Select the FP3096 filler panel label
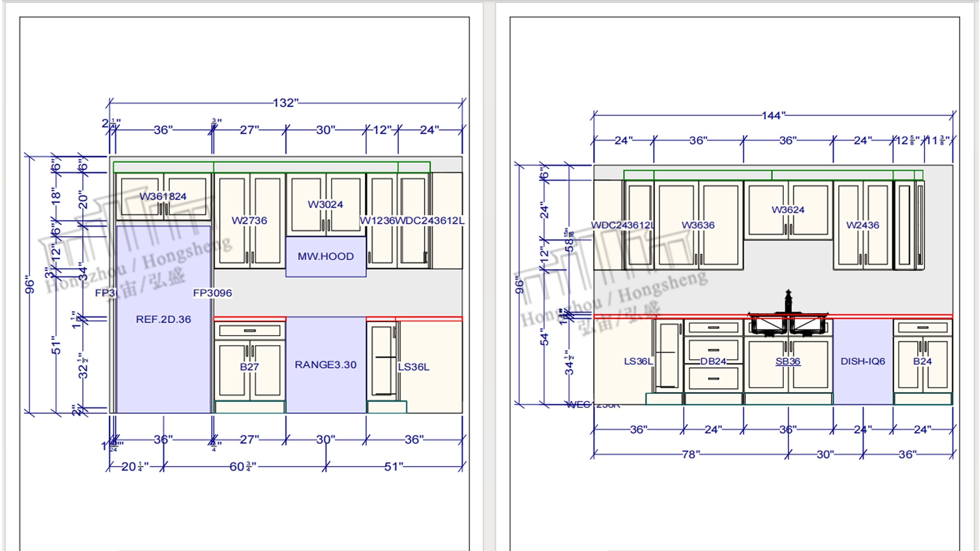The height and width of the screenshot is (551, 980). coord(212,293)
